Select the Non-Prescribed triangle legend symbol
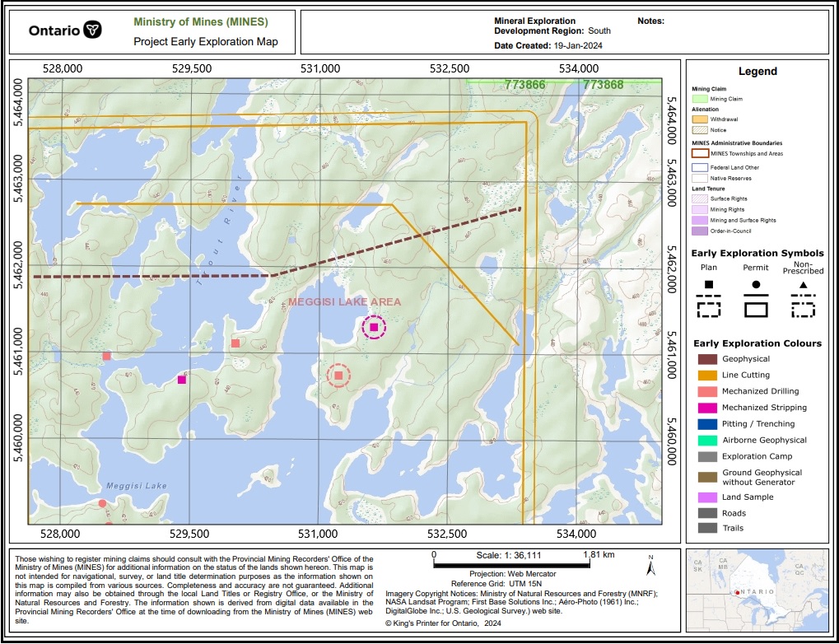The width and height of the screenshot is (839, 644). (x=803, y=284)
